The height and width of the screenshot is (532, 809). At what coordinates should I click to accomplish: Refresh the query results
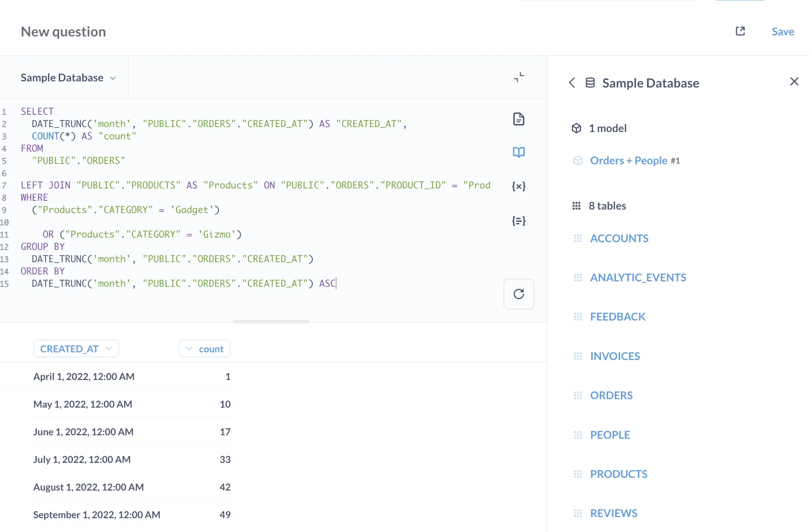[x=519, y=294]
